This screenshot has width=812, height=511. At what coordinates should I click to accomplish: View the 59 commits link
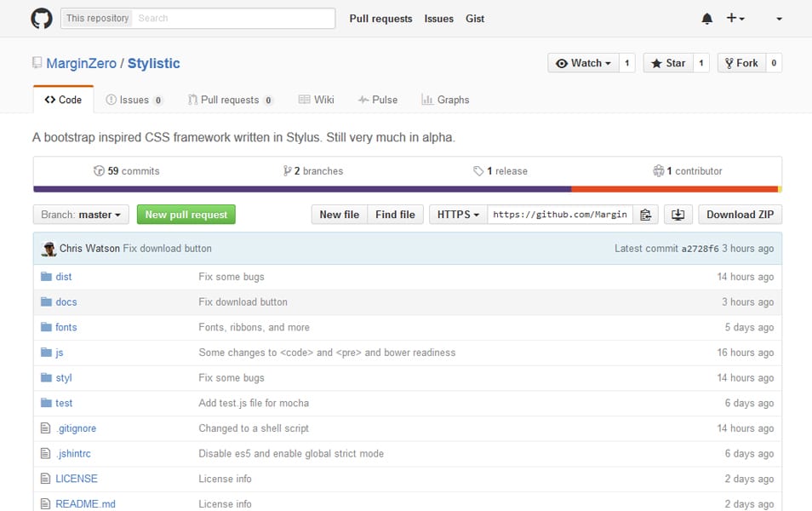click(126, 171)
